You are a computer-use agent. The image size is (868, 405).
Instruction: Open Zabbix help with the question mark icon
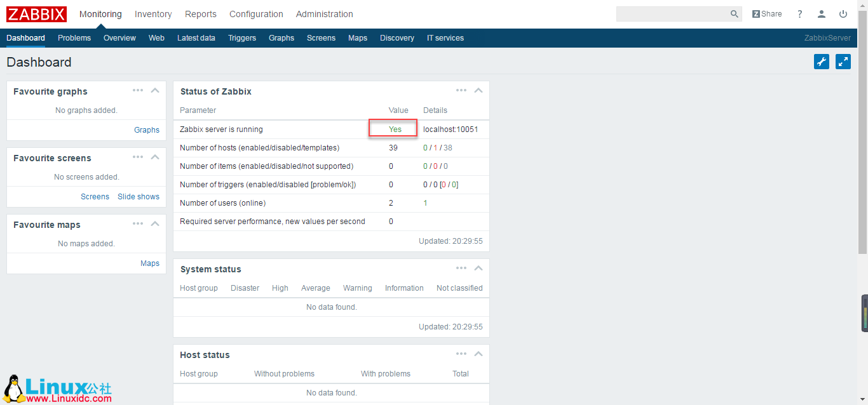(799, 13)
